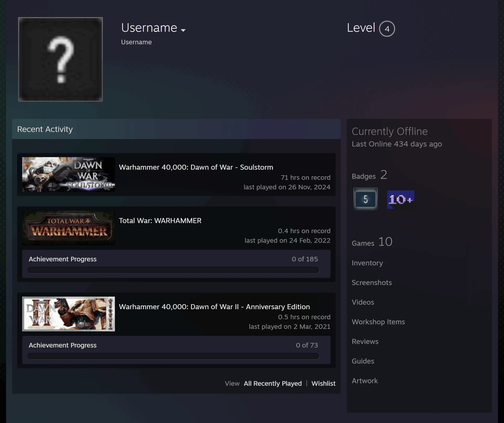Open the Games 10 link
504x423 pixels.
click(372, 242)
